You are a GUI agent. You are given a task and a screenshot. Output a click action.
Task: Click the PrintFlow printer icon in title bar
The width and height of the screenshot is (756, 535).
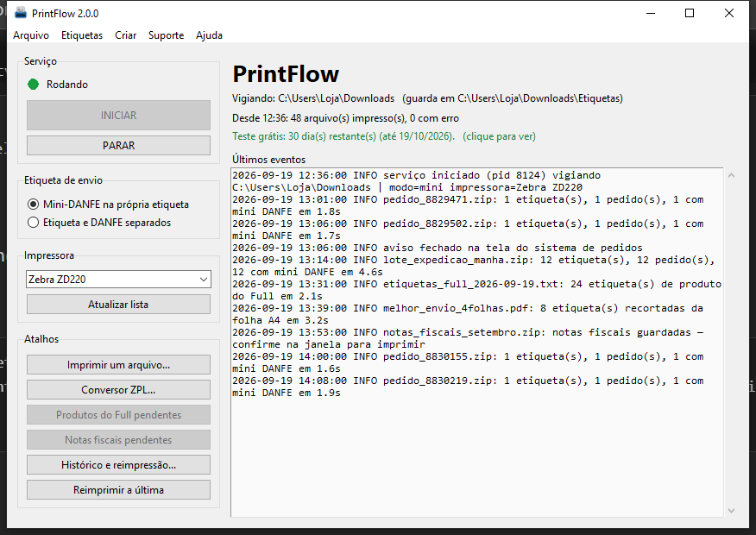[20, 13]
